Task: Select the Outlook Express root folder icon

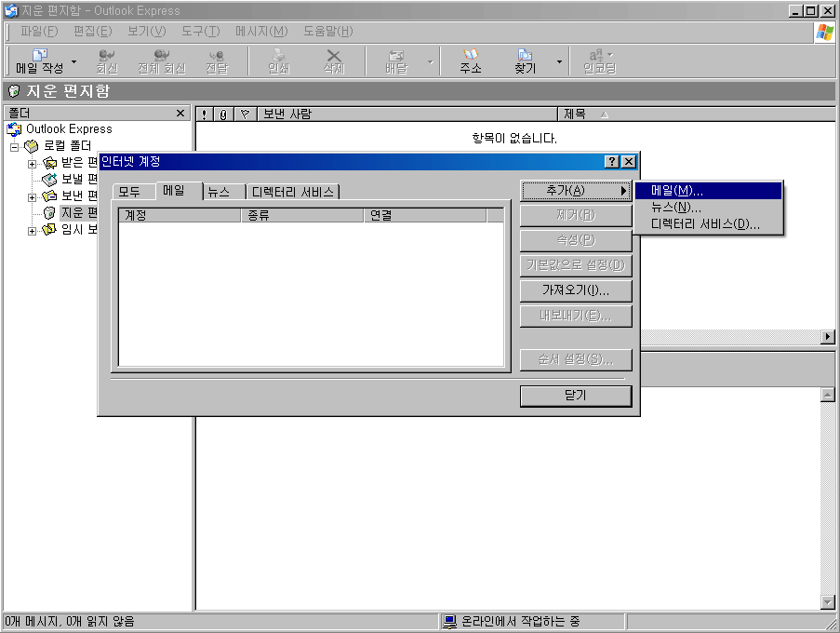Action: (15, 129)
